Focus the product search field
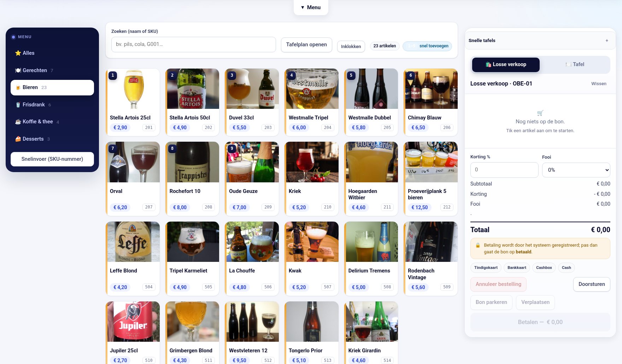 click(x=193, y=45)
